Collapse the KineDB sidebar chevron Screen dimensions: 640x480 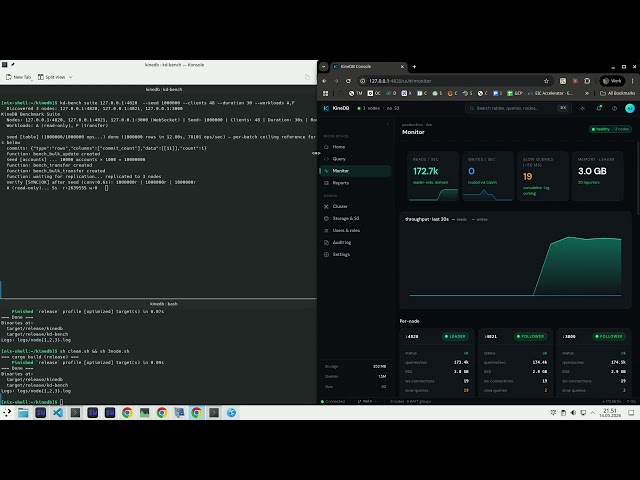(x=387, y=124)
